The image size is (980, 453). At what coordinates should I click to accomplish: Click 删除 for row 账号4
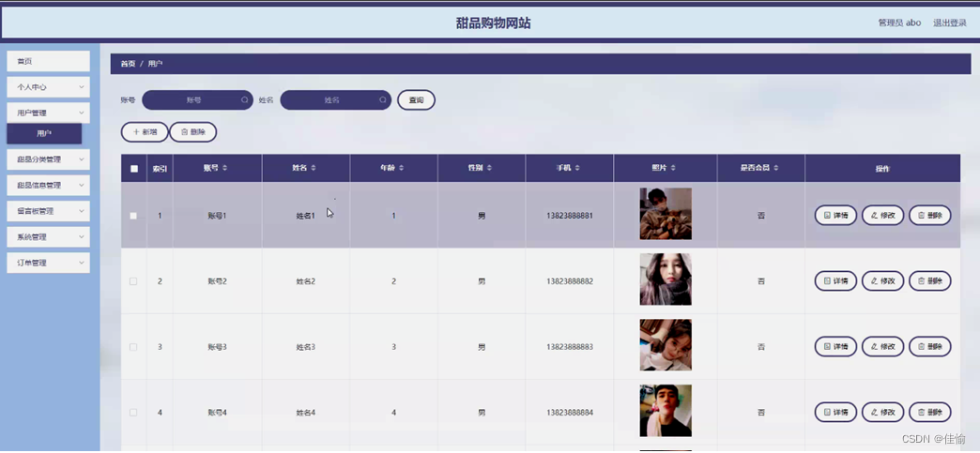click(930, 413)
